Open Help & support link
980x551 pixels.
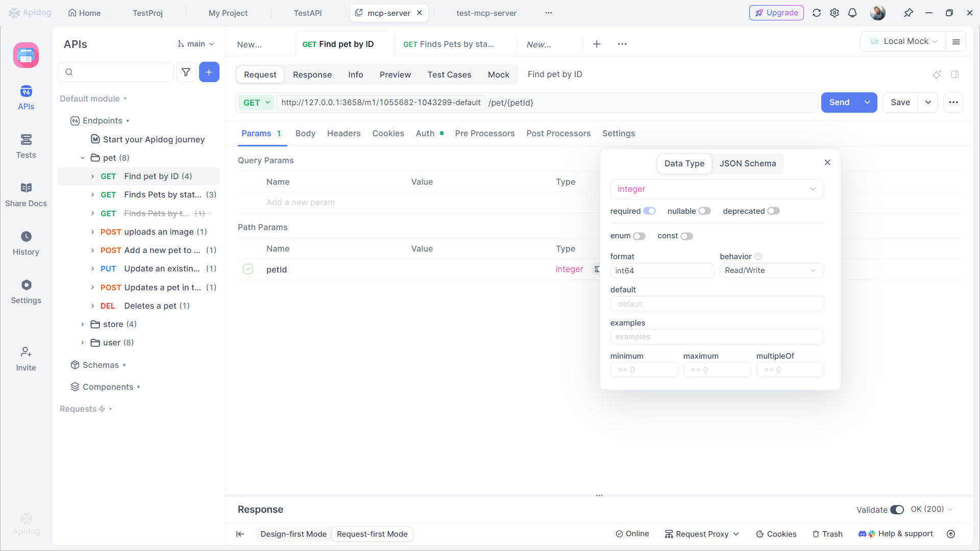tap(896, 534)
